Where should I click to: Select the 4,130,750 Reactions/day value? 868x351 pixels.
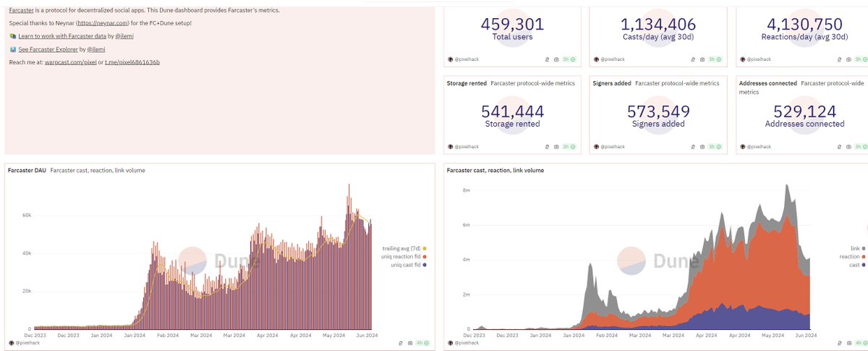click(805, 24)
